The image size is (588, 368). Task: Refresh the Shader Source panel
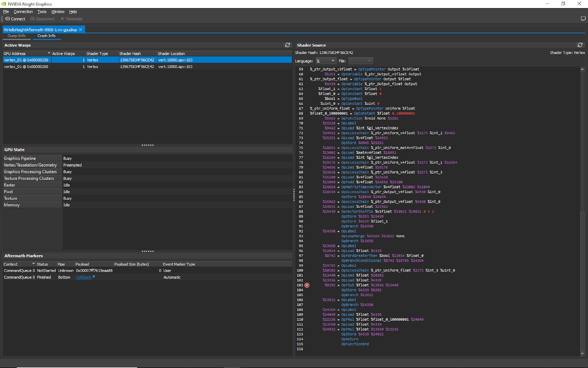580,45
